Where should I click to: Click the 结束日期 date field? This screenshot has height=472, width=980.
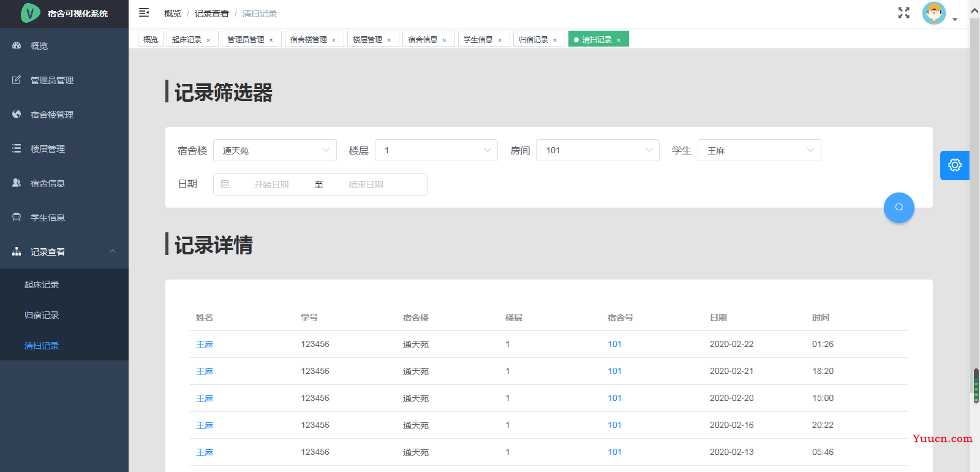[x=366, y=185]
